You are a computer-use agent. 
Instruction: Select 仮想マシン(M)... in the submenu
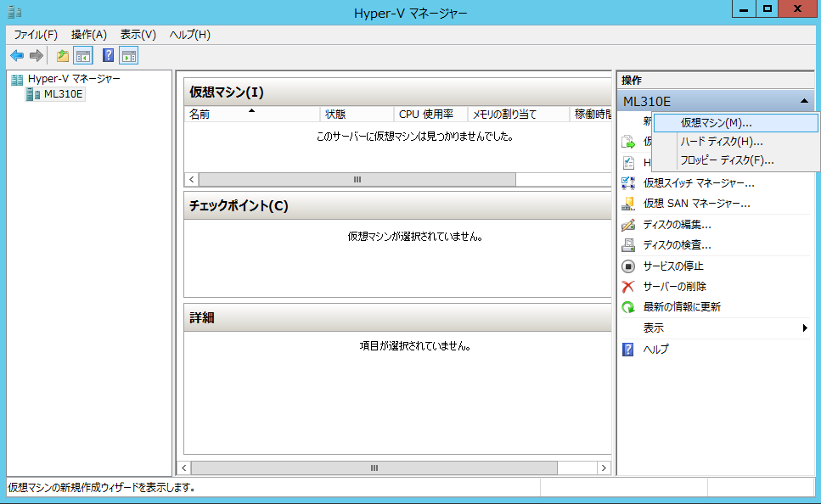point(716,123)
